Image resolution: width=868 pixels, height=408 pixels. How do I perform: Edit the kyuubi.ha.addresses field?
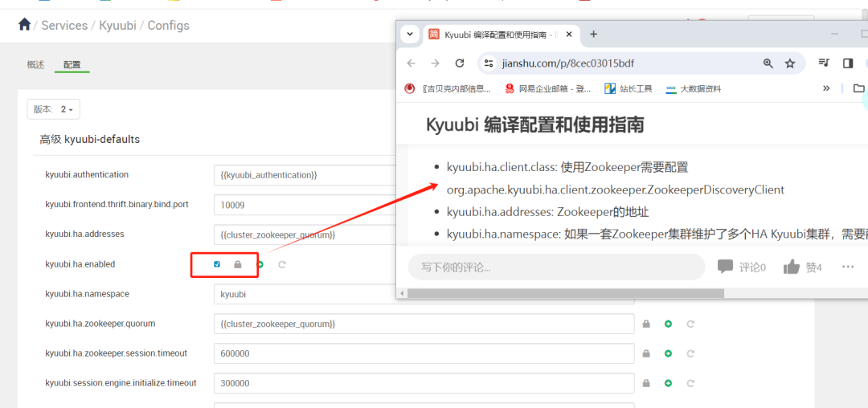pos(305,235)
